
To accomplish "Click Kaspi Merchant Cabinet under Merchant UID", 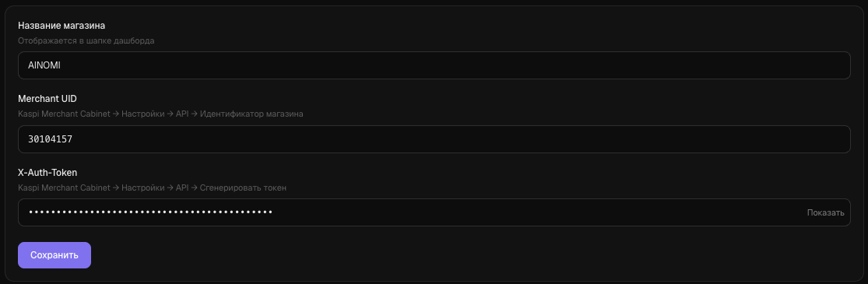I will (x=64, y=114).
